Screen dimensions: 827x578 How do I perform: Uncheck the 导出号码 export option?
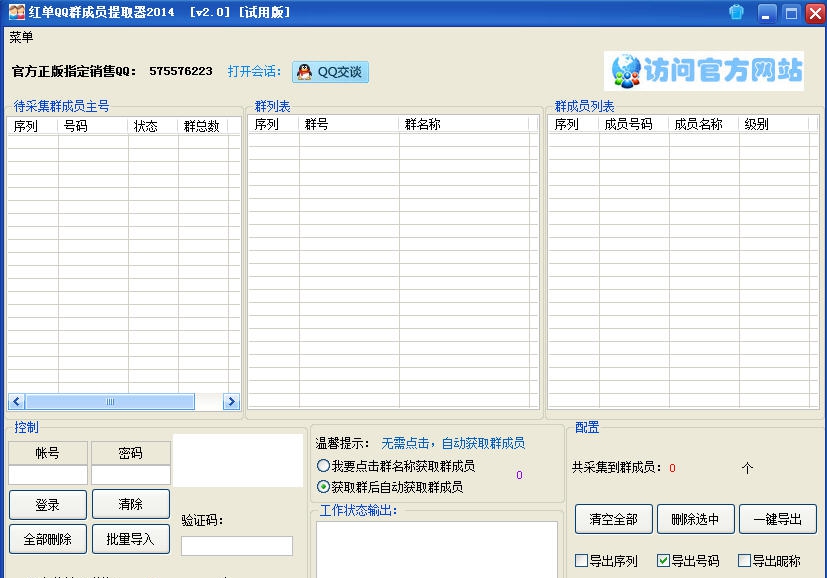point(663,561)
